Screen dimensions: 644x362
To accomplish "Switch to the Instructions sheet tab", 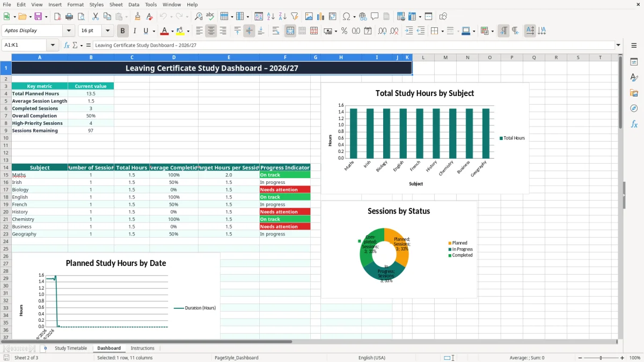I will pyautogui.click(x=142, y=348).
